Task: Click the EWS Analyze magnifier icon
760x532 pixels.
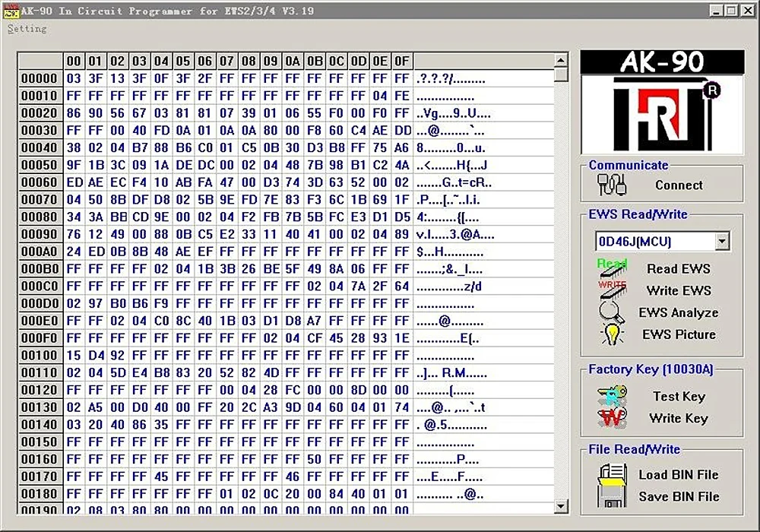Action: 611,312
